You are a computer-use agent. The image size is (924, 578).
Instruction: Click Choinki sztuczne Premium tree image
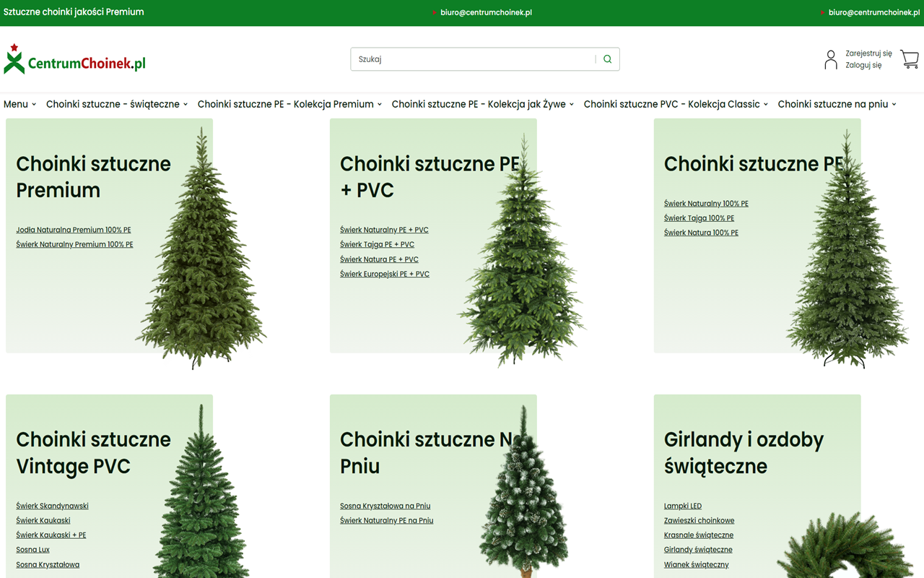201,248
